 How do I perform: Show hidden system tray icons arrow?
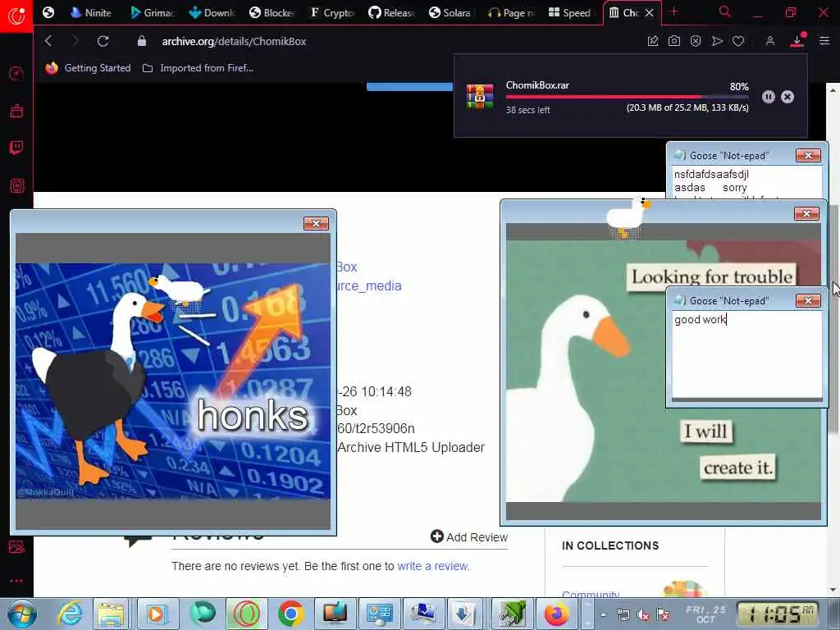[603, 614]
